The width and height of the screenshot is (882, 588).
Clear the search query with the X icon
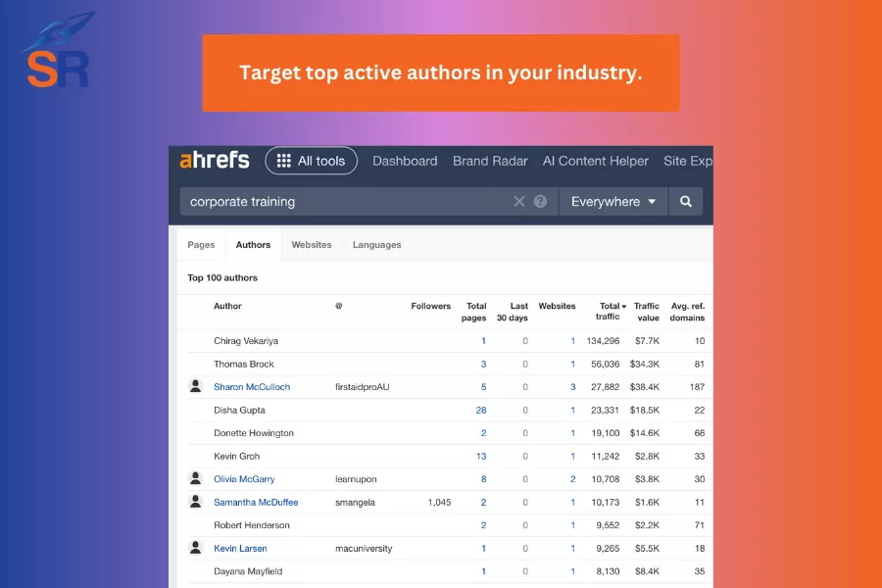point(519,202)
